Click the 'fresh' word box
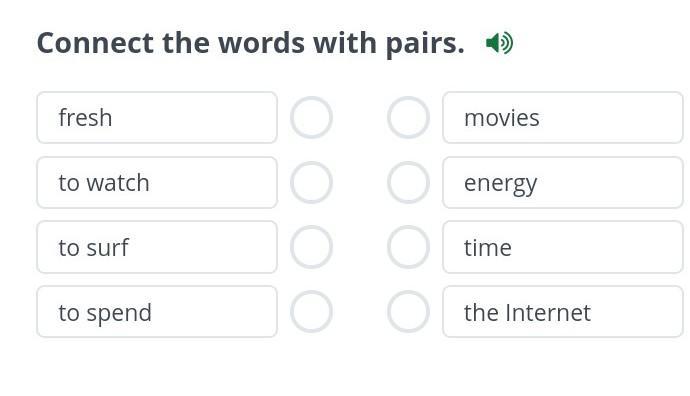690x396 pixels. click(x=157, y=117)
